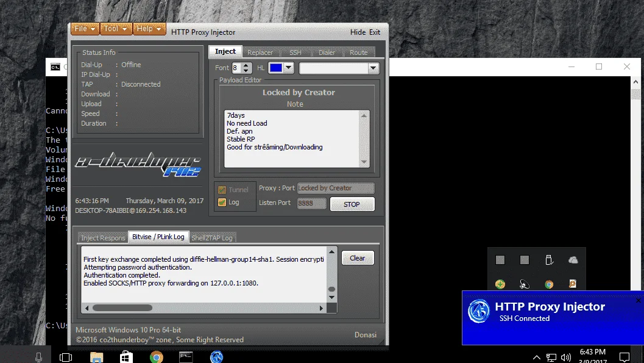Open the HL color dropdown arrow
Viewport: 644px width, 363px height.
click(288, 68)
